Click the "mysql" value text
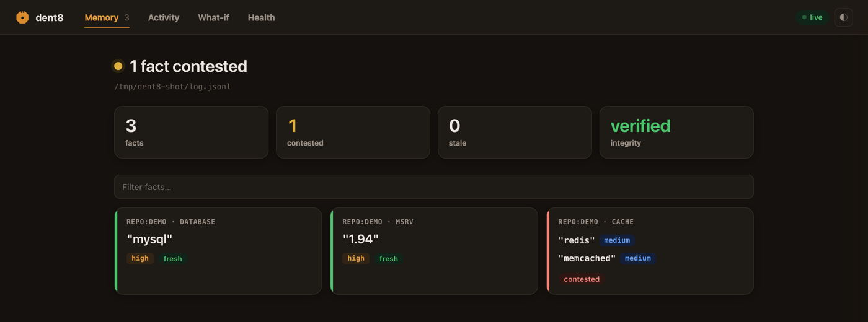 tap(149, 238)
